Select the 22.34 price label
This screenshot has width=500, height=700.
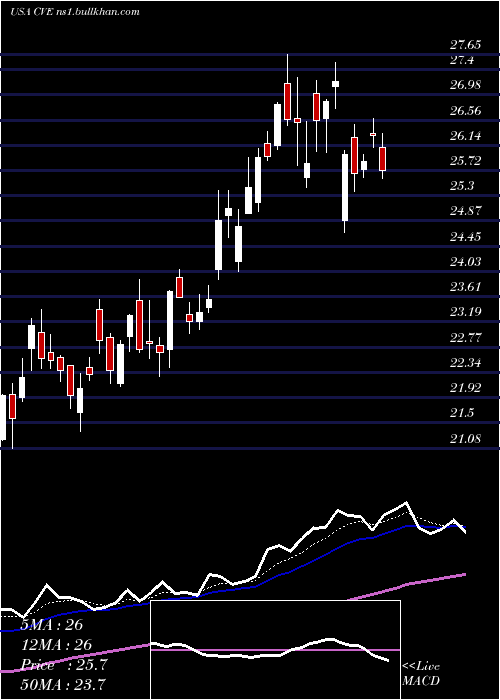point(465,362)
